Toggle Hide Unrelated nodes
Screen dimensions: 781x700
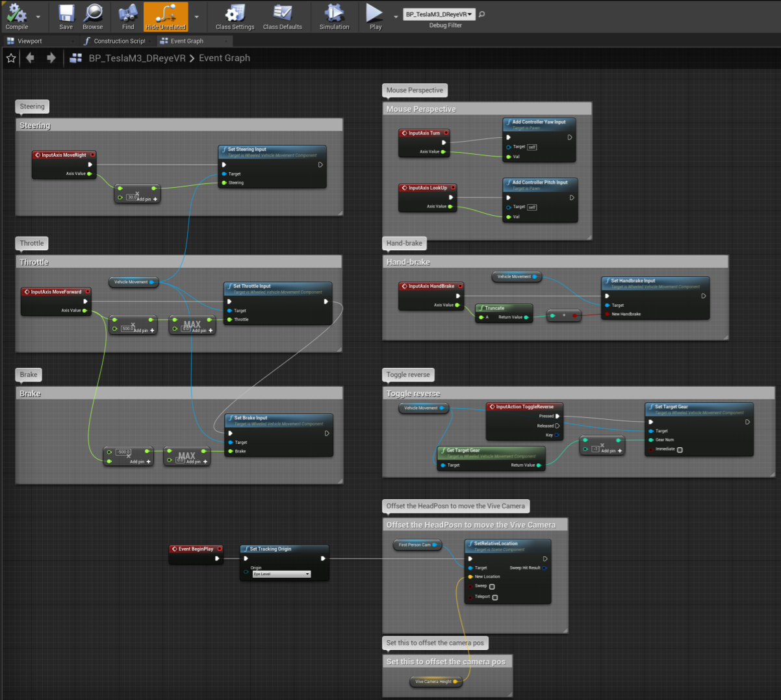[166, 17]
